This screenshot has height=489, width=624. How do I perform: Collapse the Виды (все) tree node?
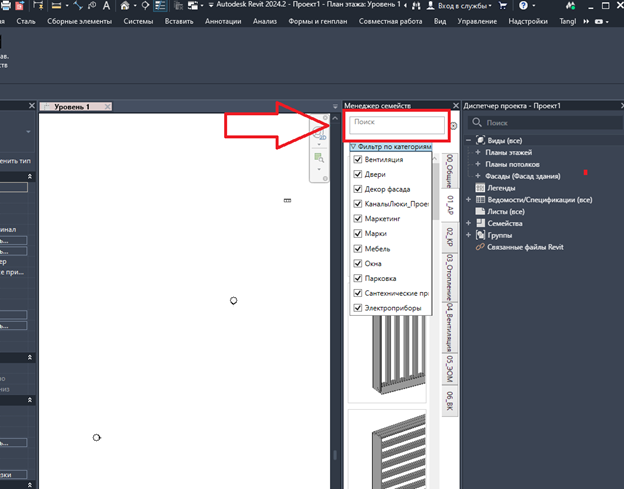(x=468, y=140)
